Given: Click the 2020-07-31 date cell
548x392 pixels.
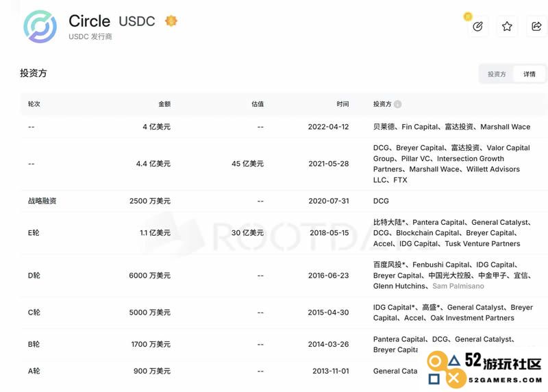Looking at the screenshot, I should pyautogui.click(x=329, y=201).
